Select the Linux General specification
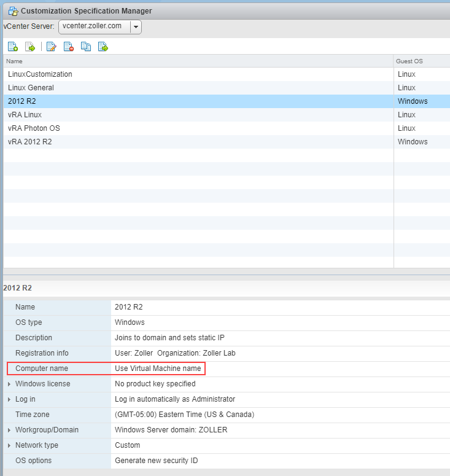 coord(227,88)
